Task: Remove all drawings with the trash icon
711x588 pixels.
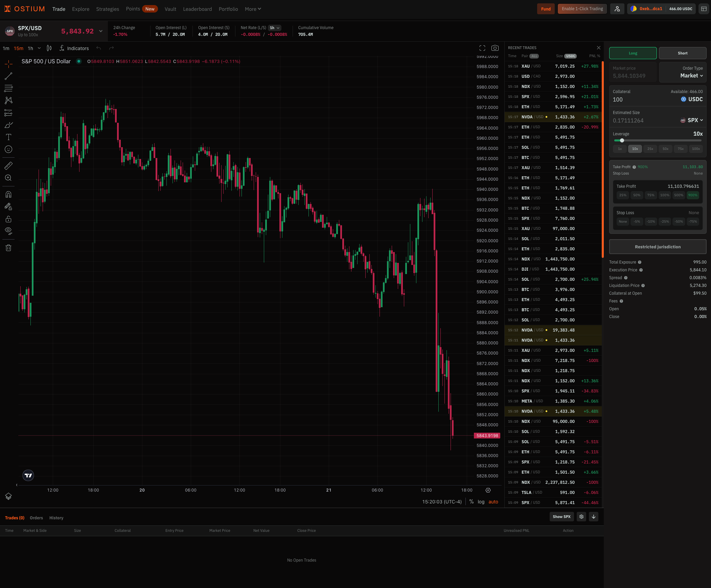Action: 8,247
